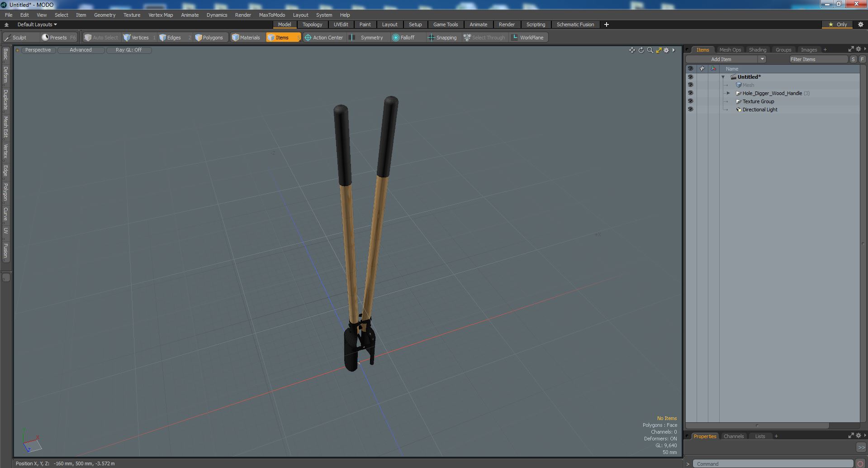This screenshot has width=868, height=468.
Task: Open the layout settings gear at top right
Action: coord(861,24)
